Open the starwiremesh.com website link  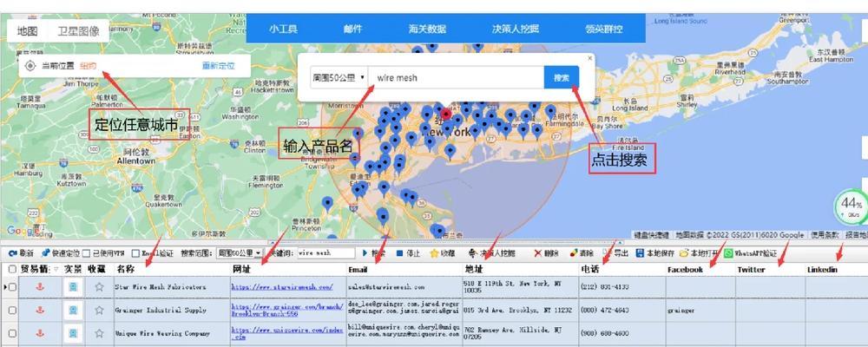click(282, 287)
